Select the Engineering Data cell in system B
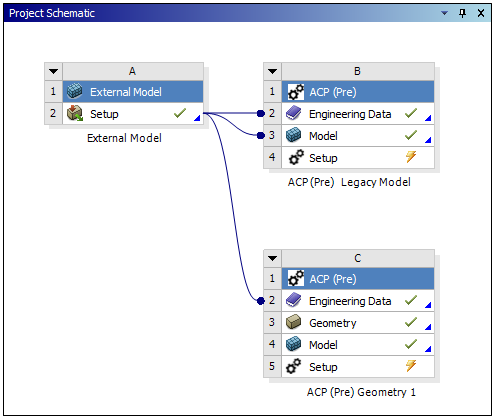Image resolution: width=495 pixels, height=419 pixels. pyautogui.click(x=358, y=114)
